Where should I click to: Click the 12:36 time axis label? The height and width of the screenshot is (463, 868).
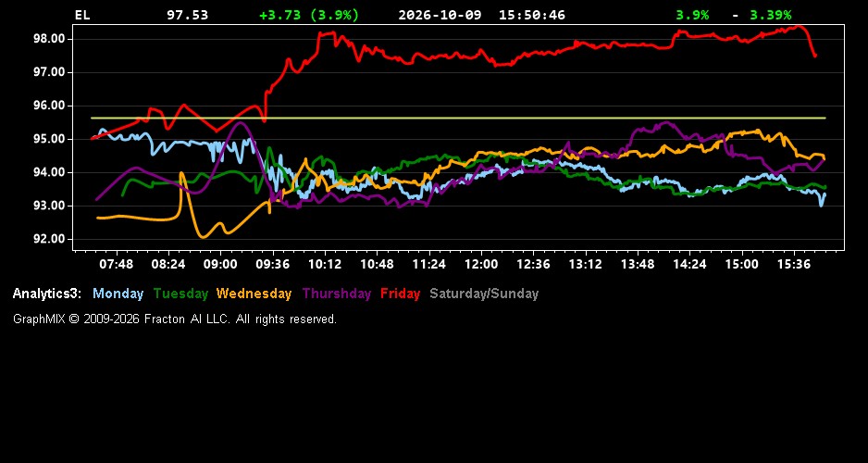tap(533, 265)
